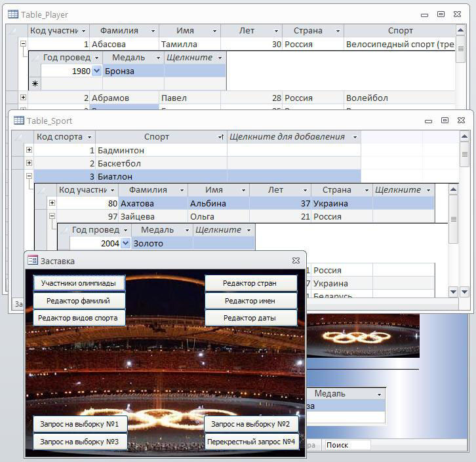Open the Страна column filter arrow in Table_Player
Screen dimensions: 476x462
coord(337,31)
